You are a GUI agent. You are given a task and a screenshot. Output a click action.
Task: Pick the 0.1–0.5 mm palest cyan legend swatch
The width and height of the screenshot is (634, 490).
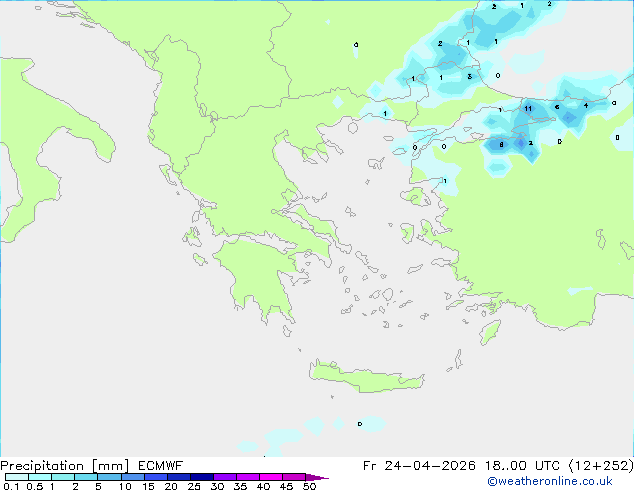tap(17, 477)
